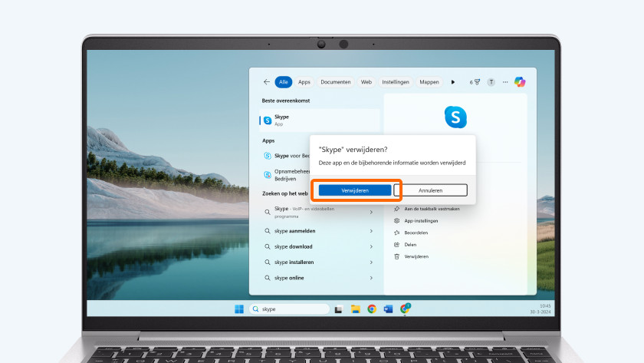Expand the skype download suggestion chevron

pyautogui.click(x=372, y=246)
